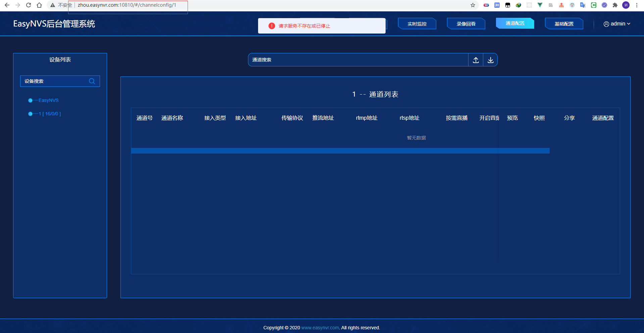Open the green C extension icon
This screenshot has width=644, height=333.
(594, 5)
